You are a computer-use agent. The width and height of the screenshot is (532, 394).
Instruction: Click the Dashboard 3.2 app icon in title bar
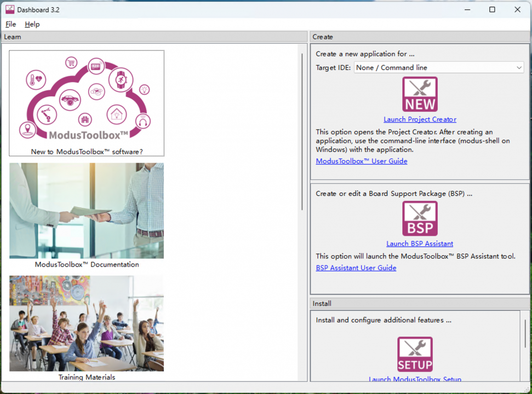coord(10,9)
